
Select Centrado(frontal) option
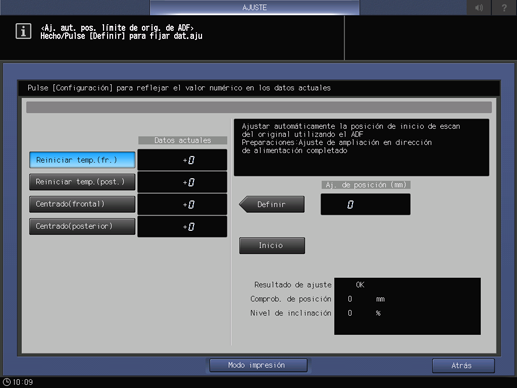pos(82,204)
